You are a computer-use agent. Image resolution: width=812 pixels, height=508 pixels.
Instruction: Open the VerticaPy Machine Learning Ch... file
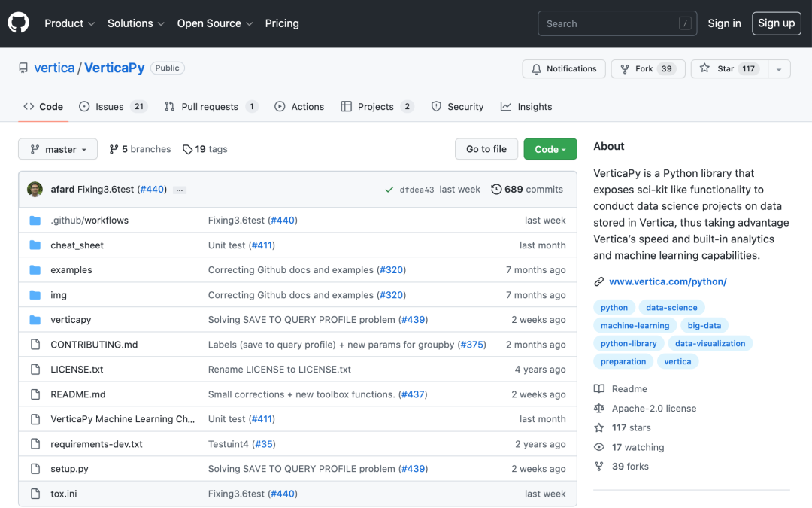click(x=123, y=419)
